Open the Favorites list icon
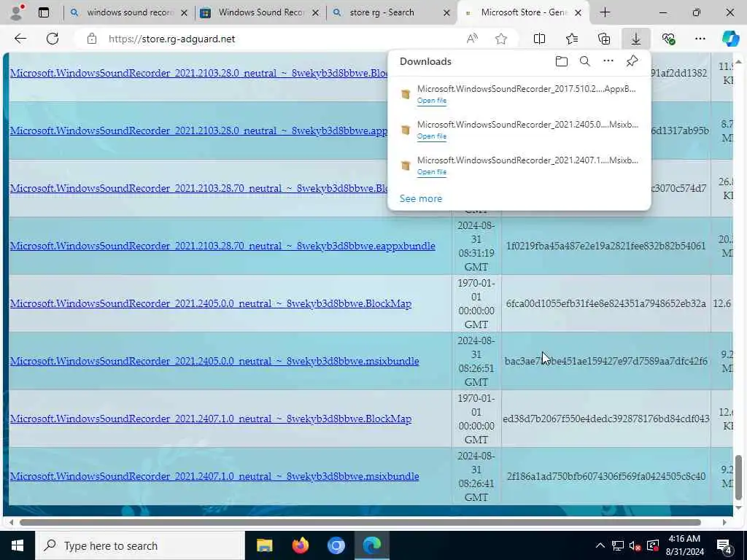747x560 pixels. click(572, 39)
